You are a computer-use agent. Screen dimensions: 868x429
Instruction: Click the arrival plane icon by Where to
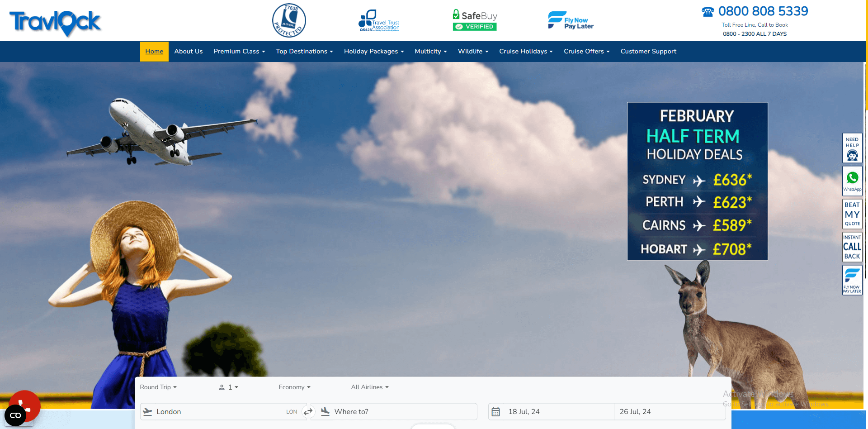tap(325, 411)
